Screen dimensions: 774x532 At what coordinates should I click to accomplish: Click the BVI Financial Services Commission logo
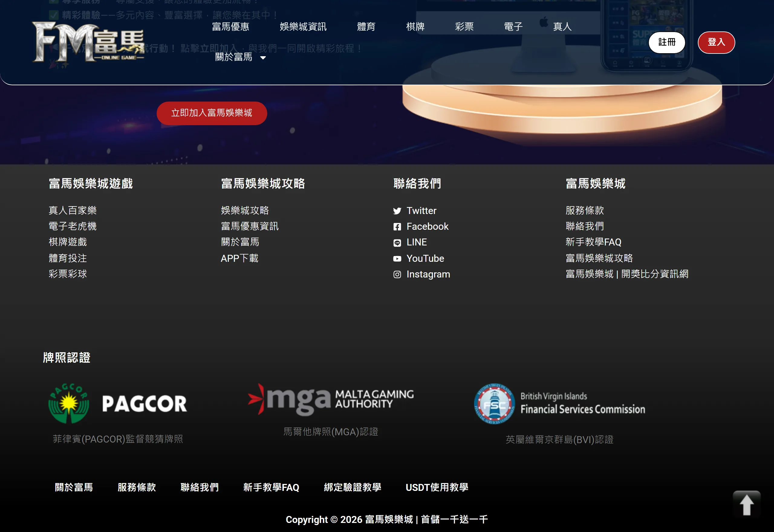click(x=560, y=403)
